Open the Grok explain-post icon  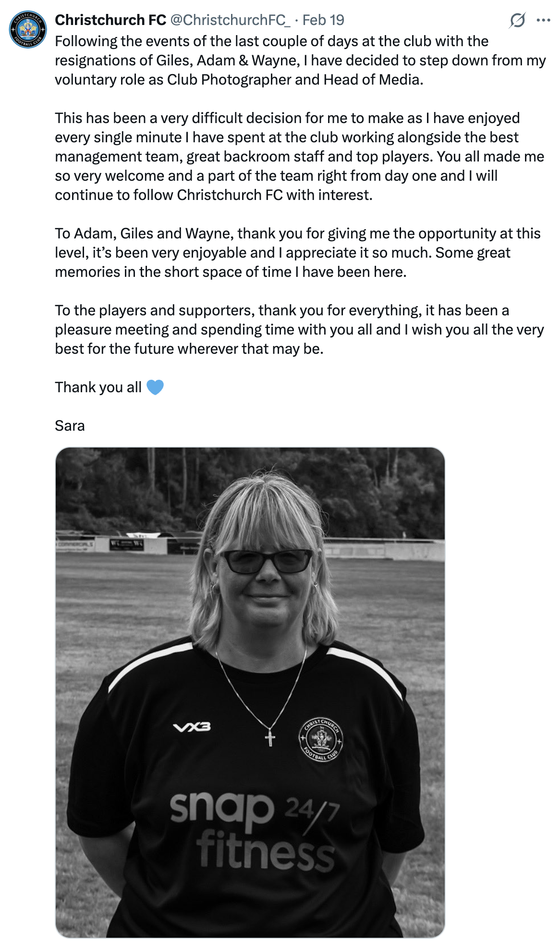click(x=517, y=20)
